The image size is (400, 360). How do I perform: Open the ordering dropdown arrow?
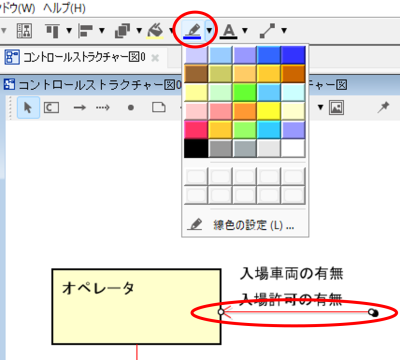(139, 31)
